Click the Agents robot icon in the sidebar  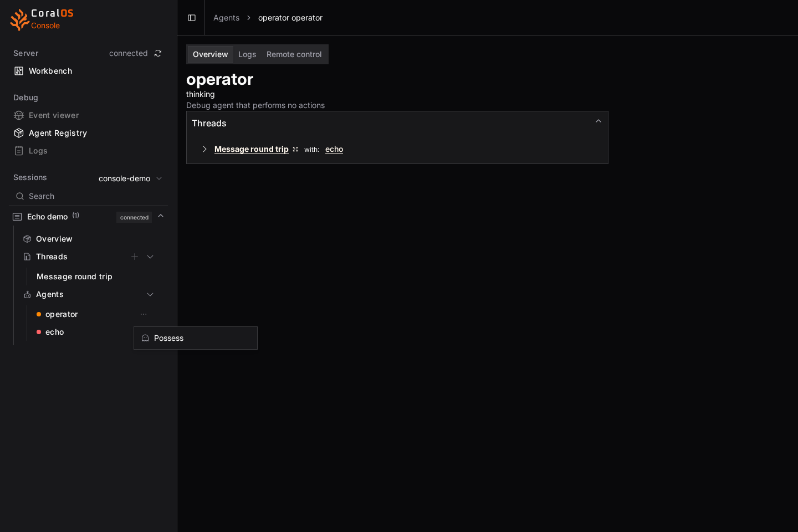[x=27, y=294]
